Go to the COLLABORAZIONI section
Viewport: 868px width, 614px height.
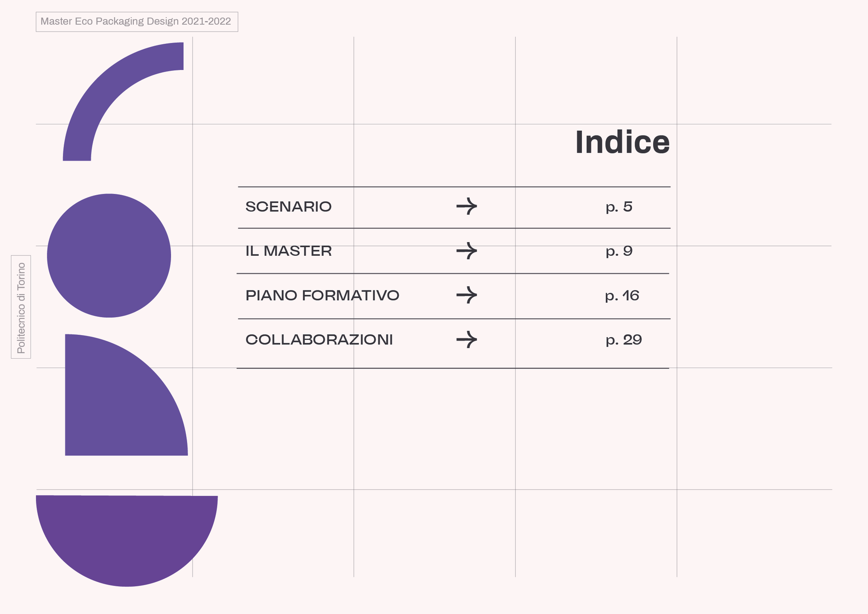319,340
